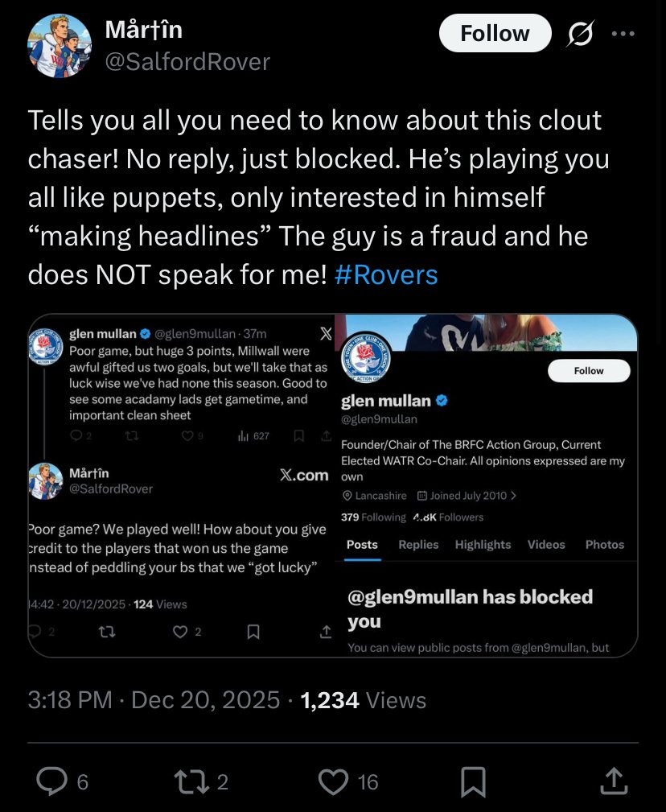This screenshot has height=812, width=666.
Task: Follow glen mullan in embedded screenshot
Action: [x=589, y=370]
